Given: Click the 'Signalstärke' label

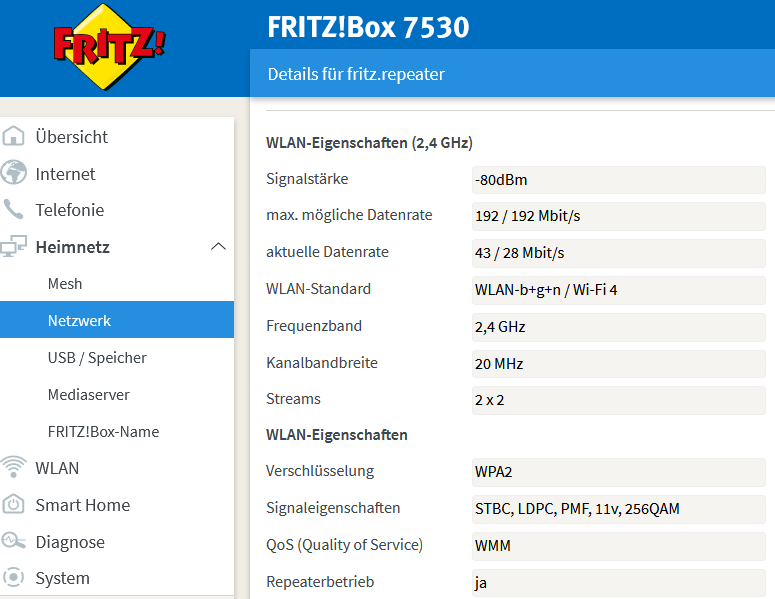Looking at the screenshot, I should 307,178.
